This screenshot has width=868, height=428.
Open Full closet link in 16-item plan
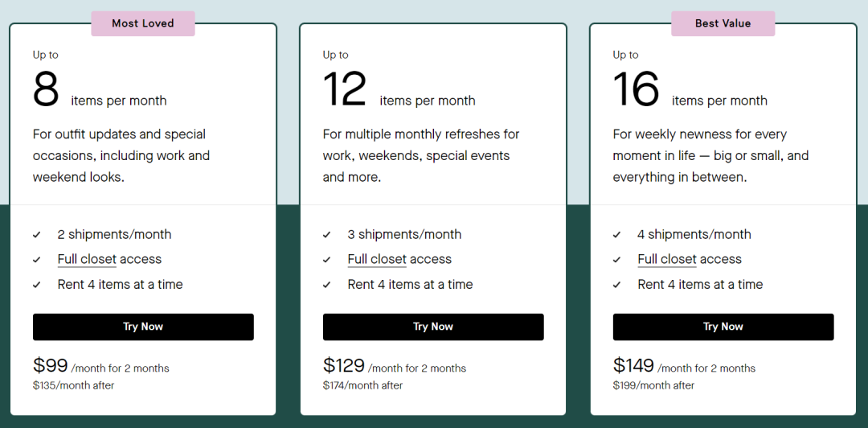pos(667,259)
